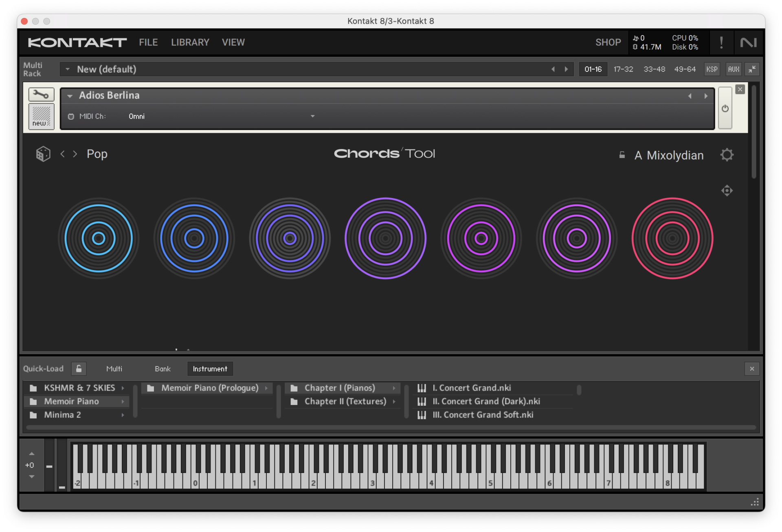The height and width of the screenshot is (532, 782).
Task: Switch to the Quick-Load Bank tab
Action: point(163,369)
